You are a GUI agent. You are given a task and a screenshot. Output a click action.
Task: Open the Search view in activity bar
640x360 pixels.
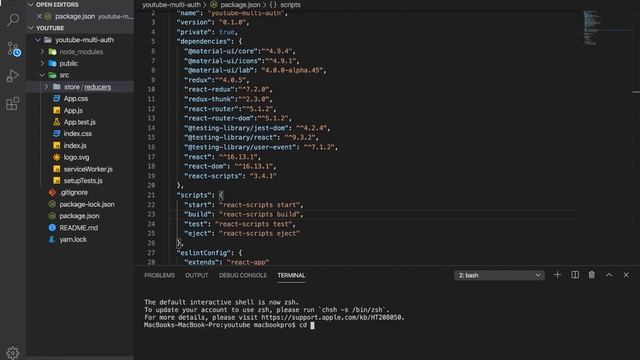[13, 20]
